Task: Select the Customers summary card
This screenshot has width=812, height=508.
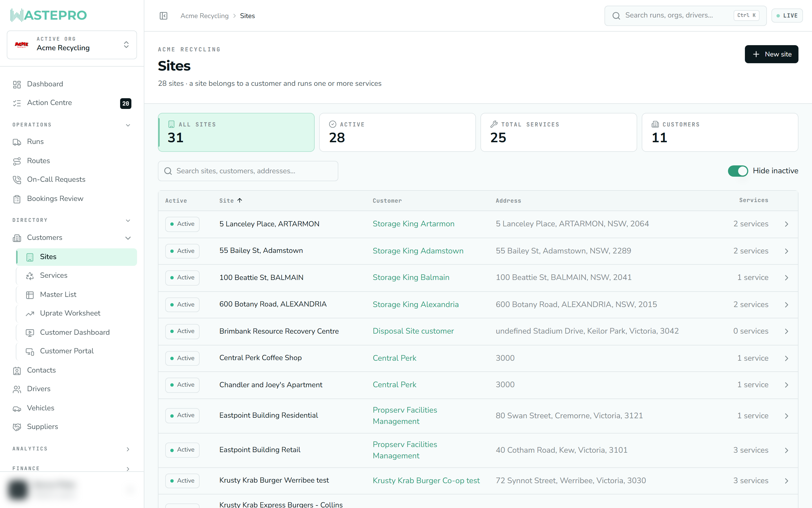Action: (720, 132)
